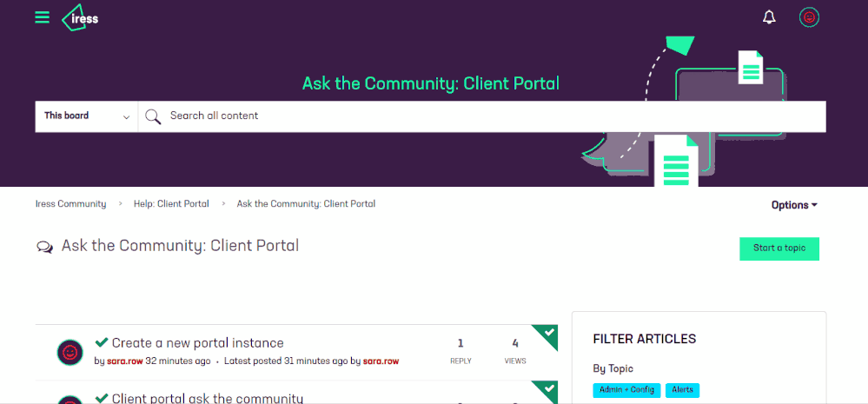Image resolution: width=868 pixels, height=404 pixels.
Task: Click banner title Ask the Community: Client Portal
Action: pos(431,83)
